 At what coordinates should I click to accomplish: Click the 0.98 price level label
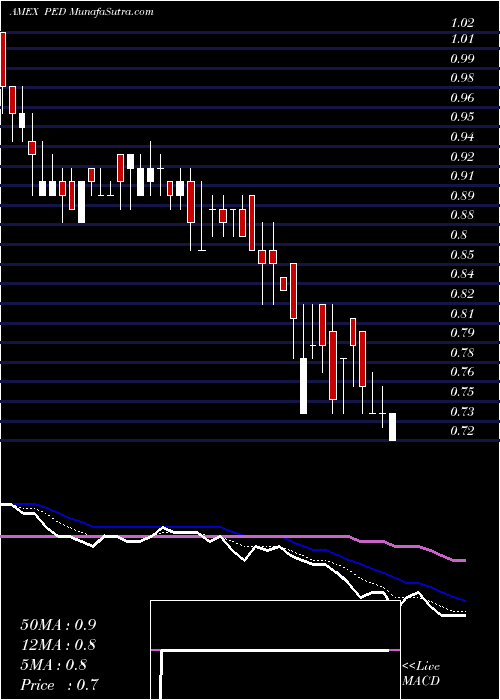tap(462, 78)
